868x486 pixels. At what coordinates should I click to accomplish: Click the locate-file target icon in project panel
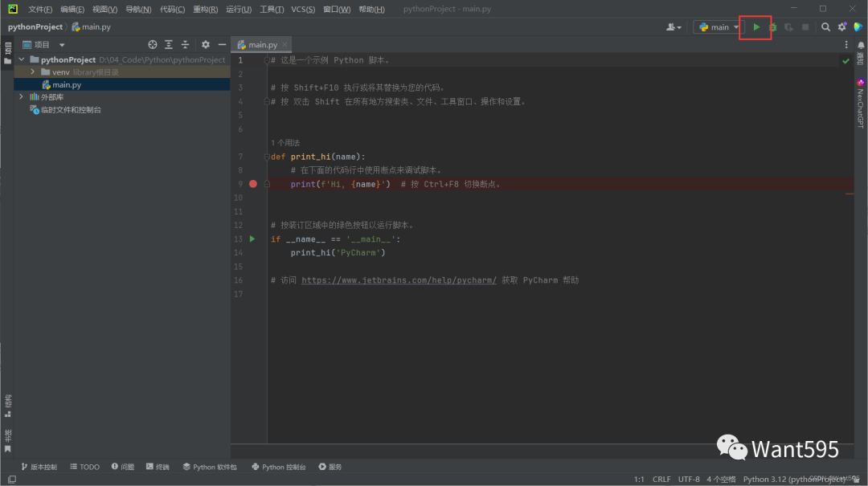(x=153, y=45)
